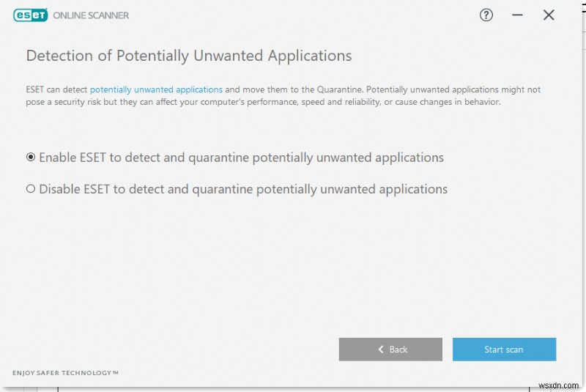Select the Disable ESET detection radio button

coord(31,189)
